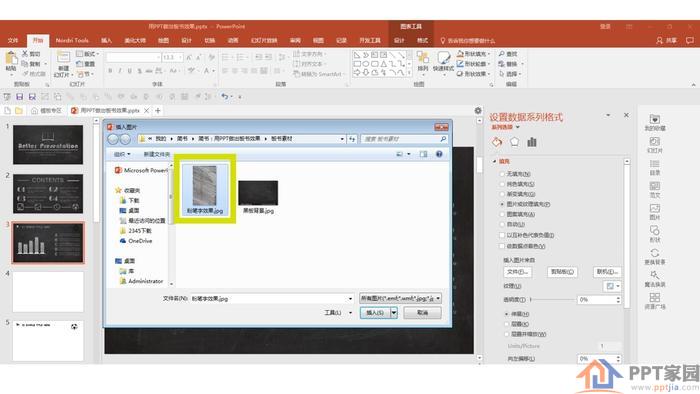Collapse the 填充 section expander
Viewport: 700px width, 394px height.
[495, 161]
